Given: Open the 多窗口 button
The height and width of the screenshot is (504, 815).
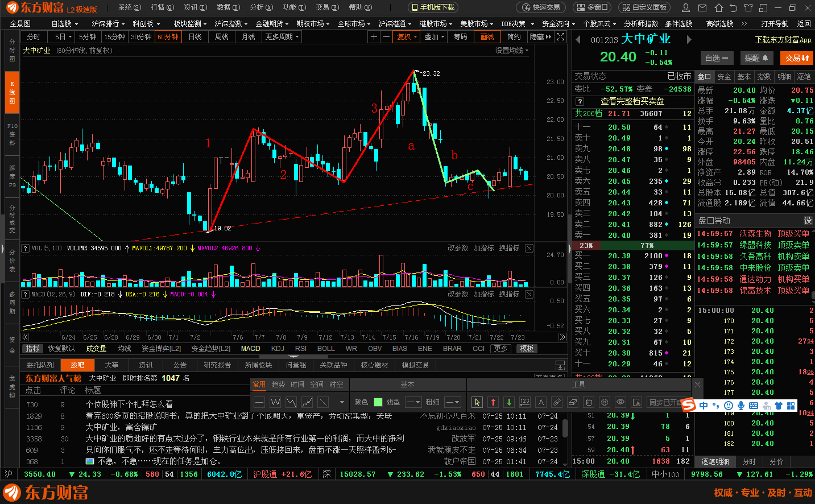Looking at the screenshot, I should 593,7.
